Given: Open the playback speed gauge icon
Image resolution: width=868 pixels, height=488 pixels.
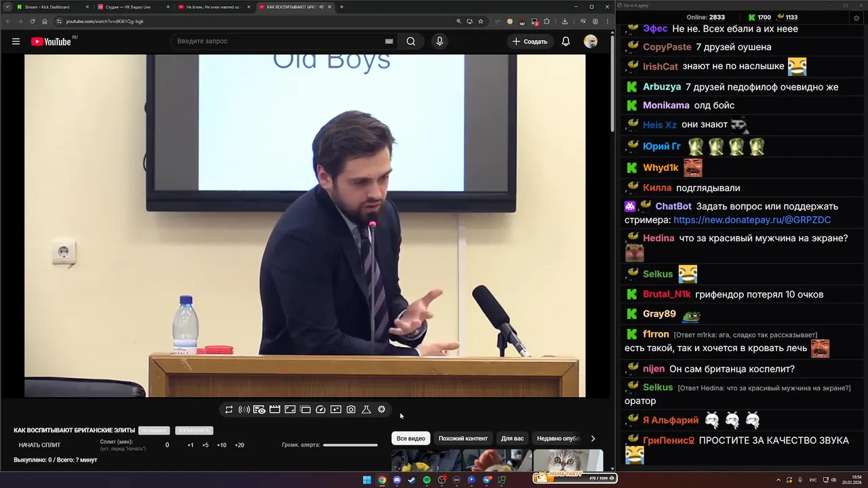Looking at the screenshot, I should click(321, 409).
